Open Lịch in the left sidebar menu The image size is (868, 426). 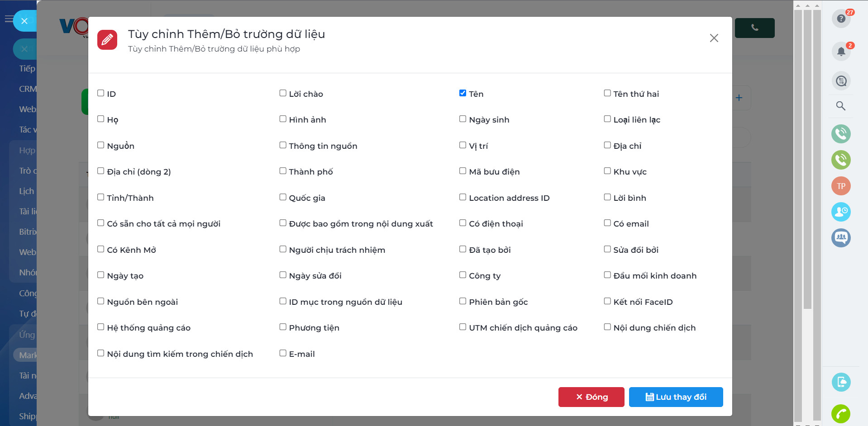pyautogui.click(x=26, y=191)
